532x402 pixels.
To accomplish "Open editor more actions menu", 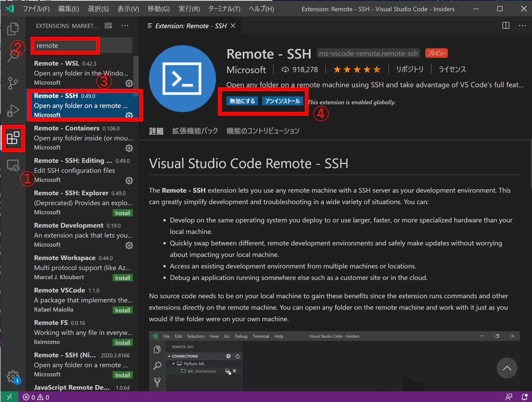I will pos(522,25).
